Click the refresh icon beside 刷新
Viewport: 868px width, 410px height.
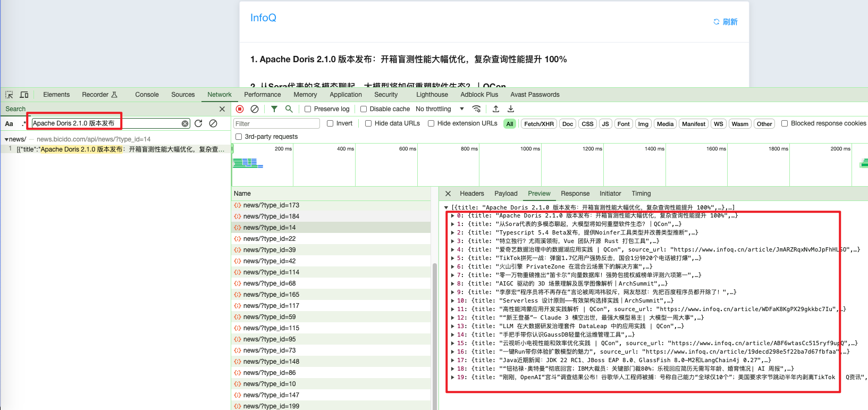(x=717, y=22)
